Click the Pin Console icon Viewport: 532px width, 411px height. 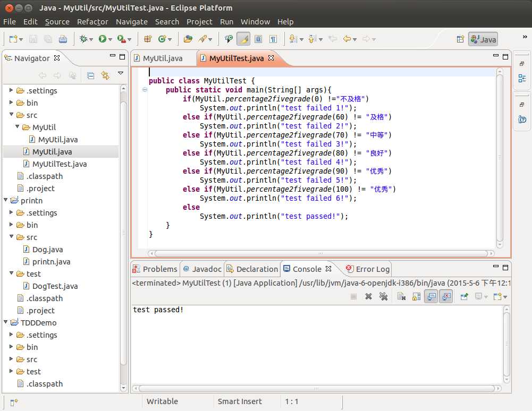pyautogui.click(x=464, y=297)
